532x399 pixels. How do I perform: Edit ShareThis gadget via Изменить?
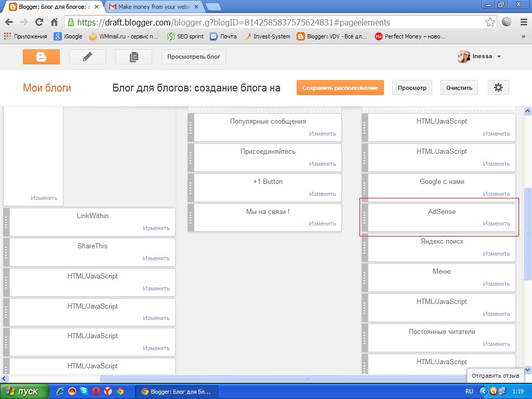point(156,258)
